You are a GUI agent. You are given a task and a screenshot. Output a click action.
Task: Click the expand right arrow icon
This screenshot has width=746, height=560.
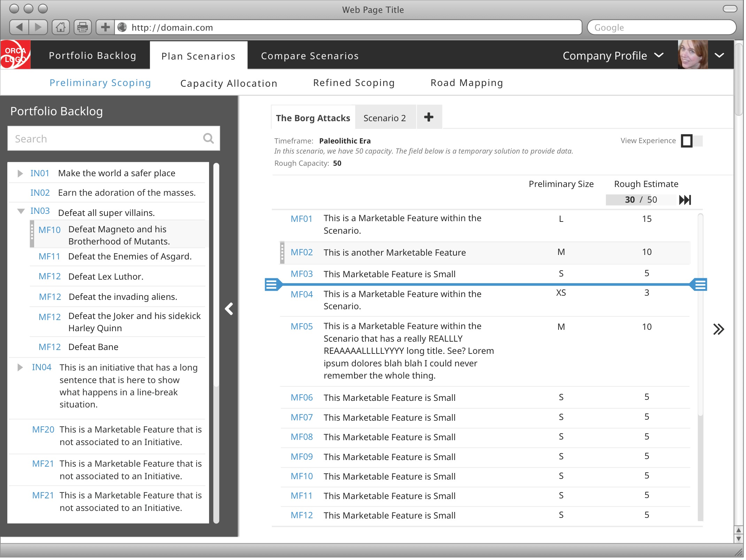[719, 328]
